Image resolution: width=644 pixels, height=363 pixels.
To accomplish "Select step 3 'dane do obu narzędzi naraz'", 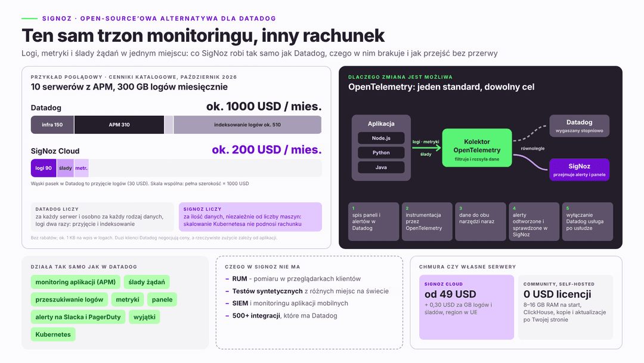I will pyautogui.click(x=481, y=222).
